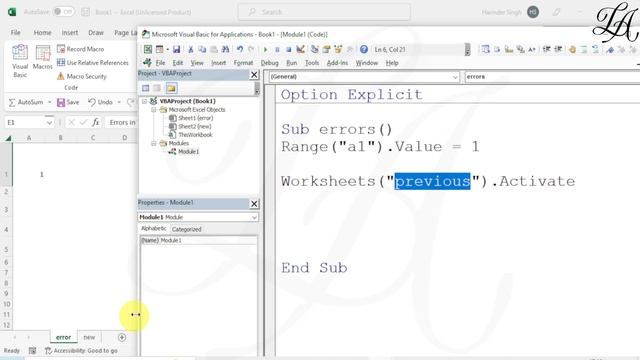Collapse the Modules folder node
This screenshot has width=640, height=360.
[x=153, y=143]
